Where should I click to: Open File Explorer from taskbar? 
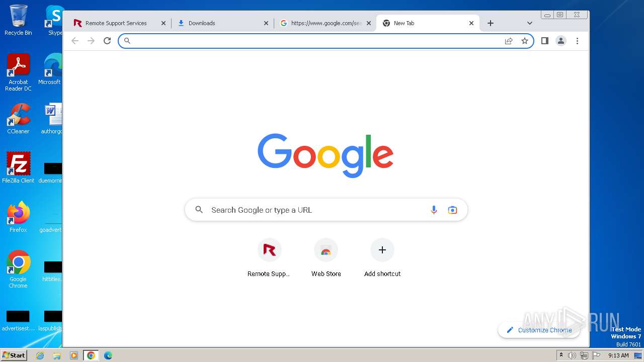click(57, 355)
